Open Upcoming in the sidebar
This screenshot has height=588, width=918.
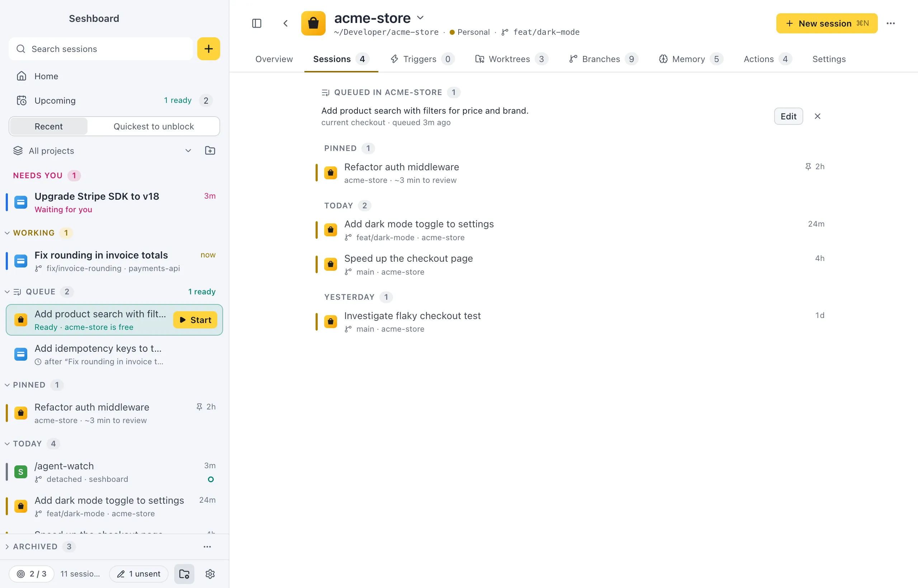(x=114, y=100)
